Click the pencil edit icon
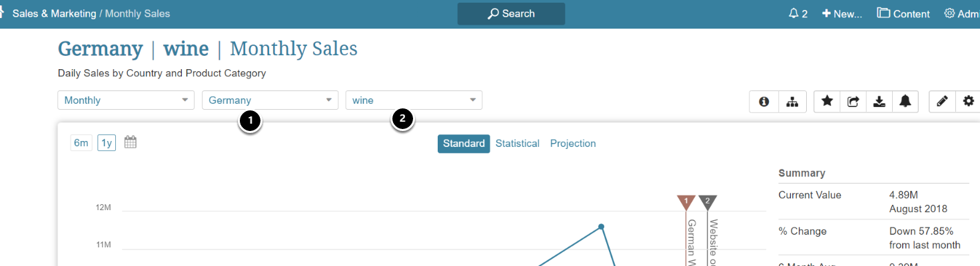 [942, 101]
